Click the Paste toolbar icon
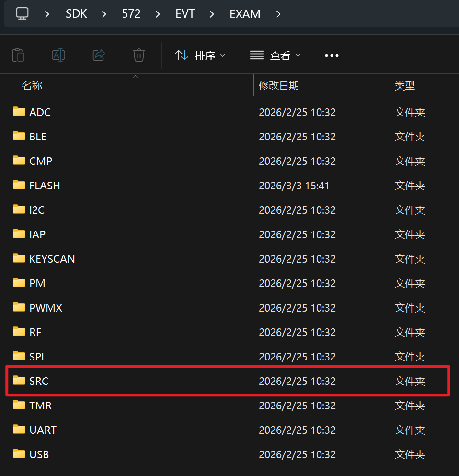This screenshot has width=459, height=476. (x=18, y=55)
